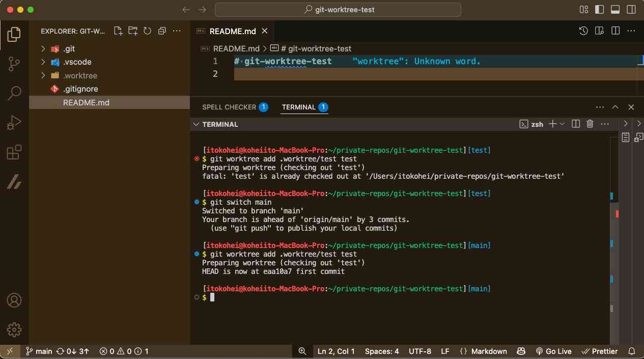Click the New File icon in Explorer
The height and width of the screenshot is (359, 644).
(118, 31)
